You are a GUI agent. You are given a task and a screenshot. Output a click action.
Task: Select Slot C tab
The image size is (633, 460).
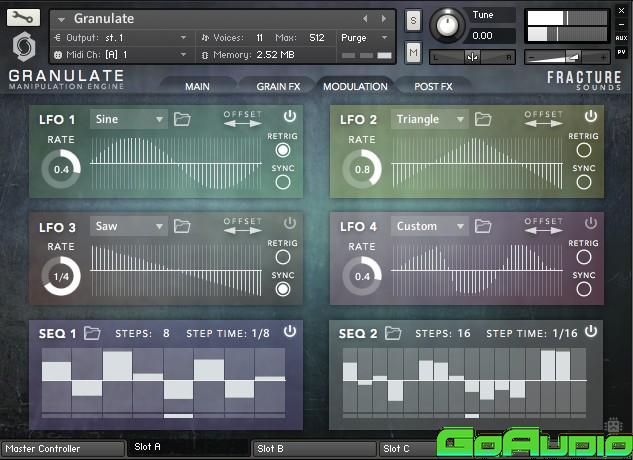408,448
